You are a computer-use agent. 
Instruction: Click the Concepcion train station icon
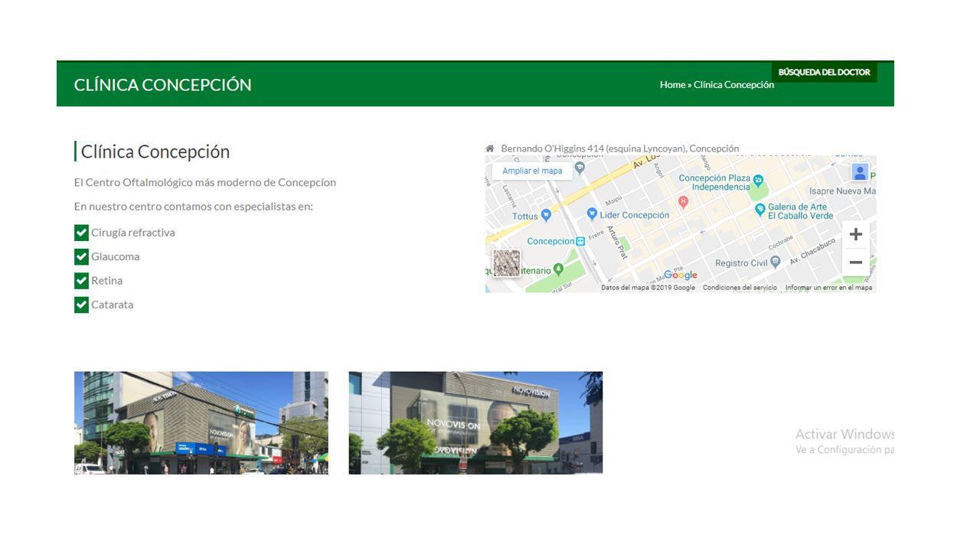(580, 241)
